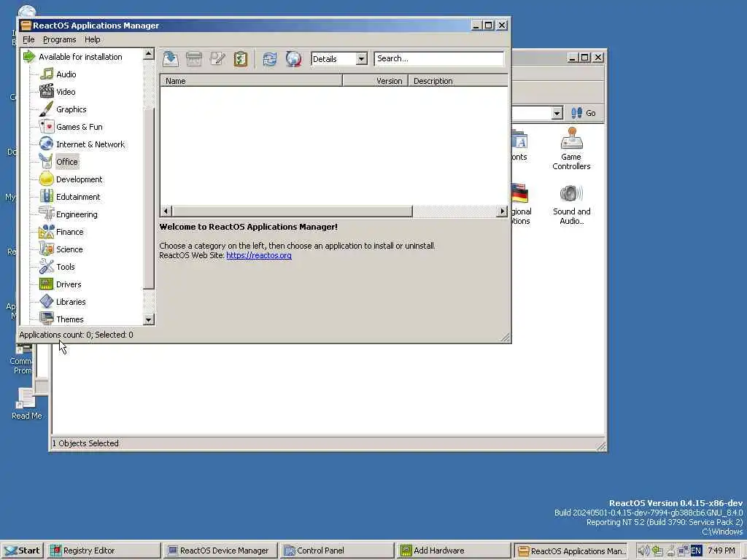Click in the Search field

pyautogui.click(x=438, y=58)
